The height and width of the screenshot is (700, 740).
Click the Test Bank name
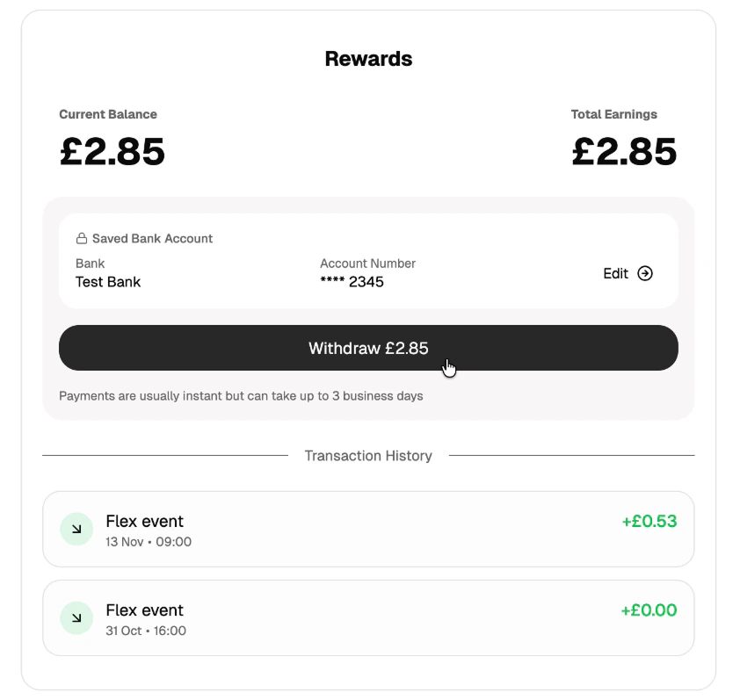click(107, 281)
